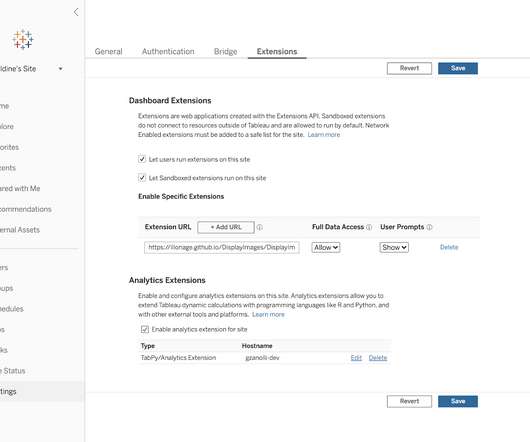Image resolution: width=530 pixels, height=442 pixels.
Task: Switch to the Authentication tab
Action: coord(168,52)
